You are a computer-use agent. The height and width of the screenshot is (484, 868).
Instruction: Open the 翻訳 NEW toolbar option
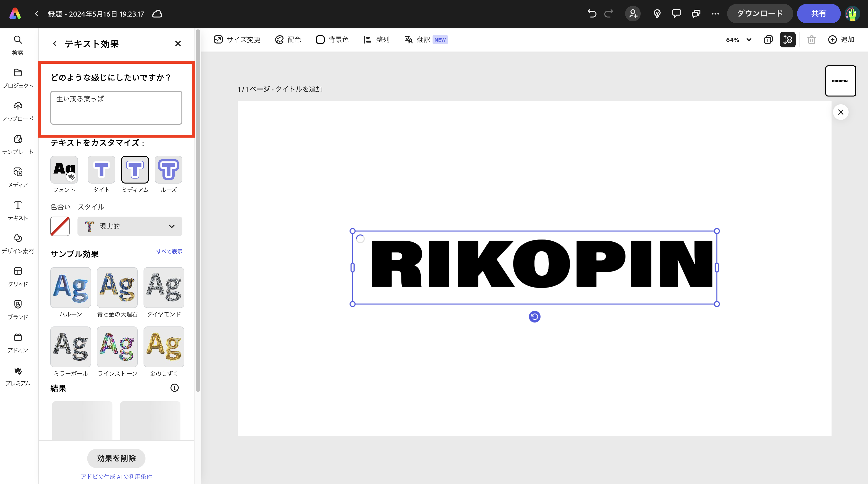click(x=426, y=40)
